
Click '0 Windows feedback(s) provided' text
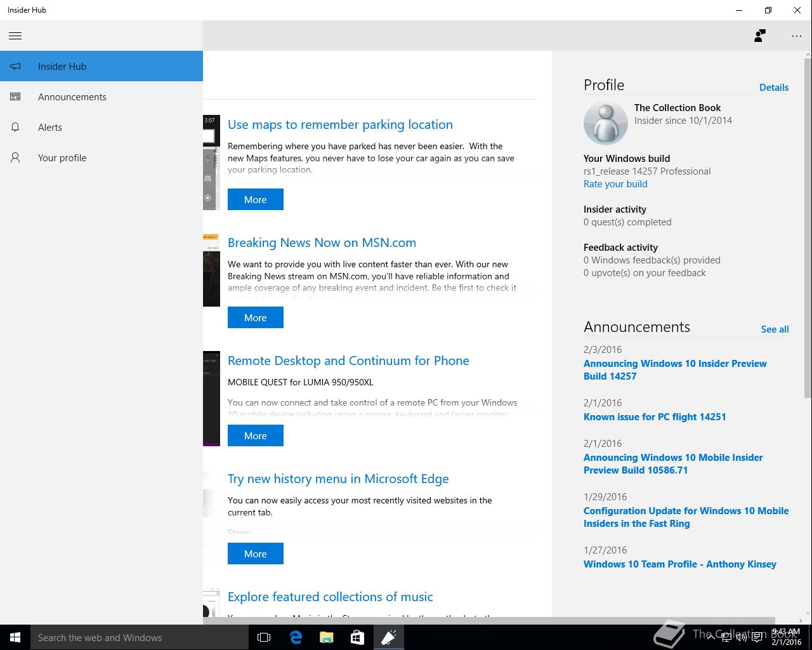652,260
